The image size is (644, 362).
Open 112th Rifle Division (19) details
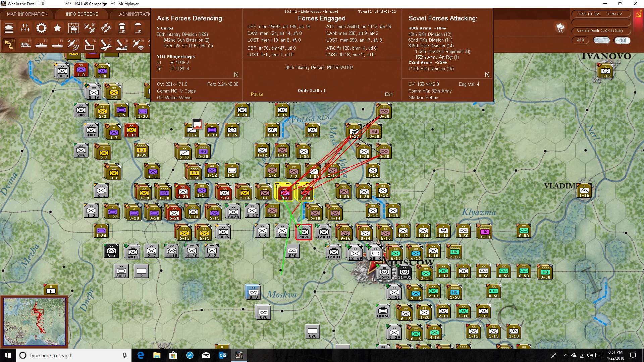(431, 68)
